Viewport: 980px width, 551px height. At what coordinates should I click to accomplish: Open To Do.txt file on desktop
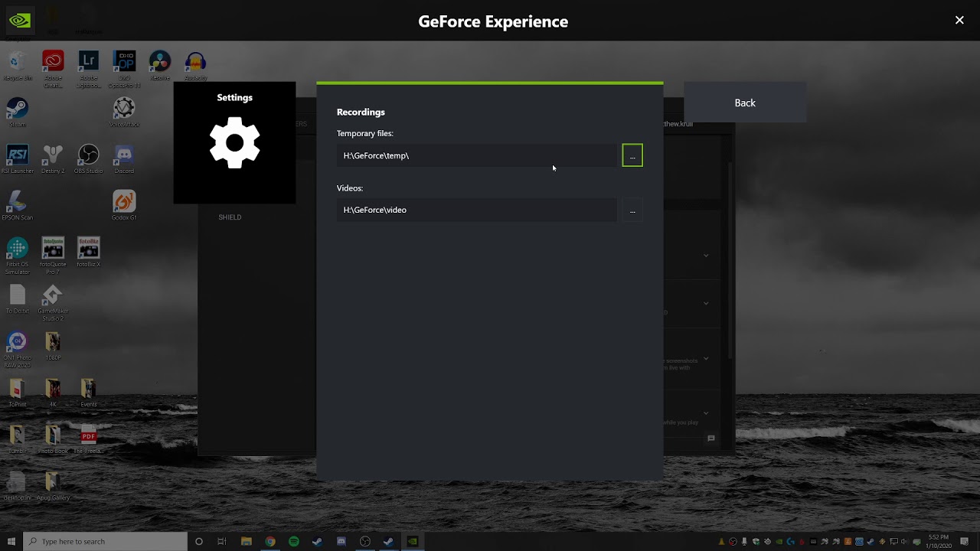pos(17,299)
